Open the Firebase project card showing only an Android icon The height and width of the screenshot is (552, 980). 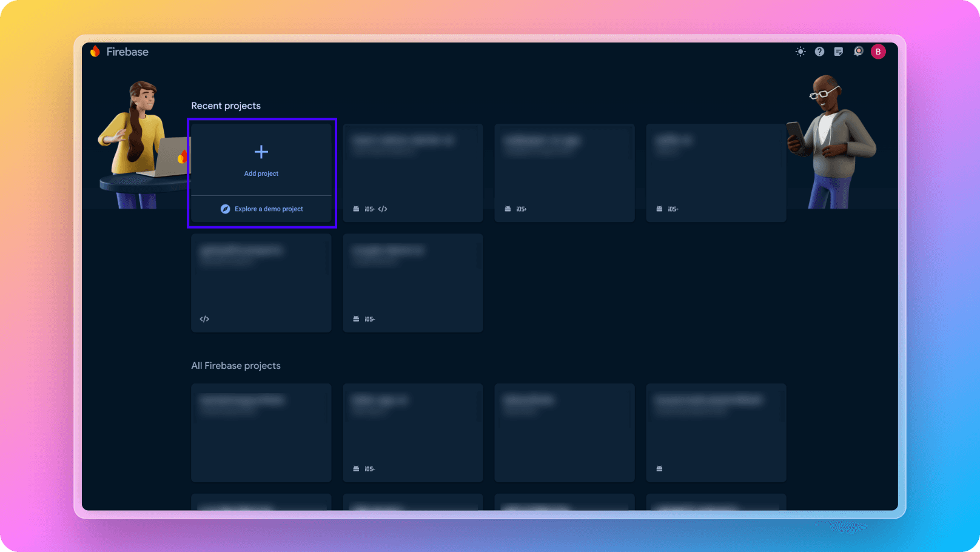pyautogui.click(x=716, y=433)
